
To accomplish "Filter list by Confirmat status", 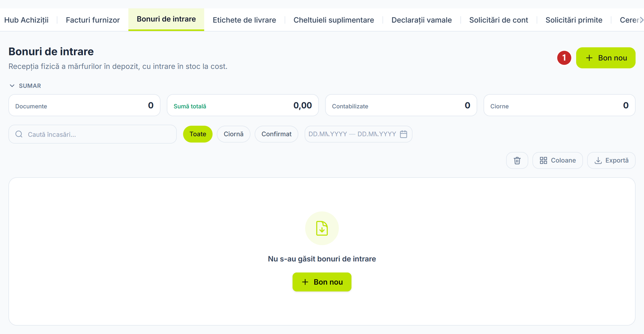I will coord(276,134).
